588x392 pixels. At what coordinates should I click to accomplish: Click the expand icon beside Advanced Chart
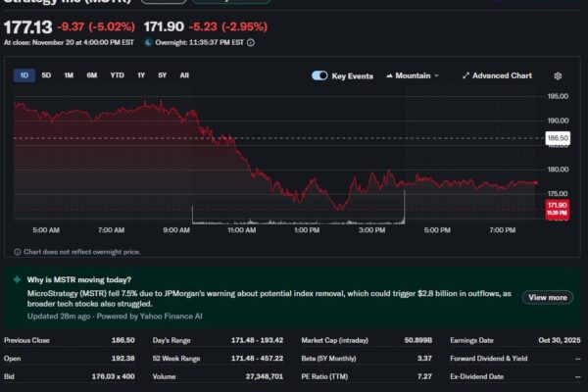coord(465,75)
